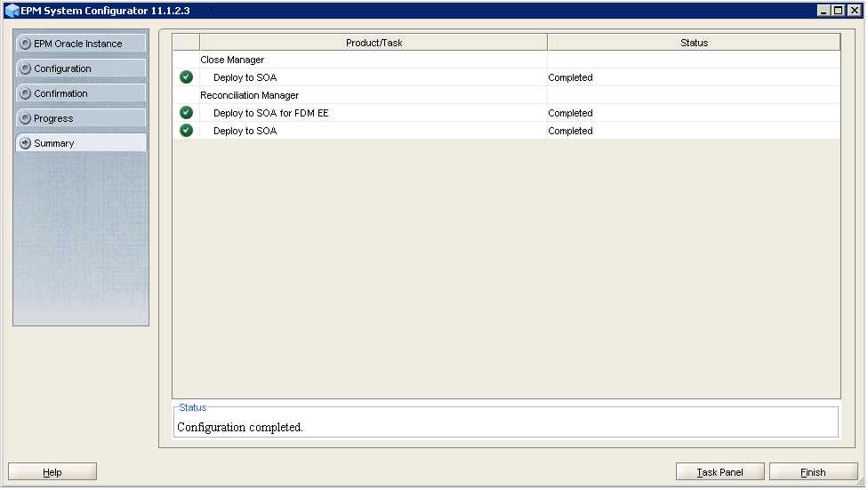Click the Summary step arrow icon
Viewport: 868px width, 490px height.
[26, 143]
